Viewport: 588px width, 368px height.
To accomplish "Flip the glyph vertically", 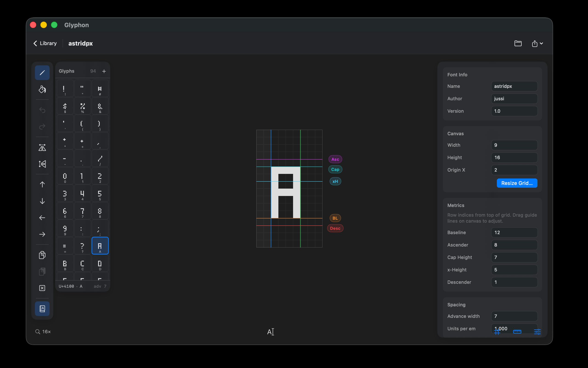I will point(42,164).
